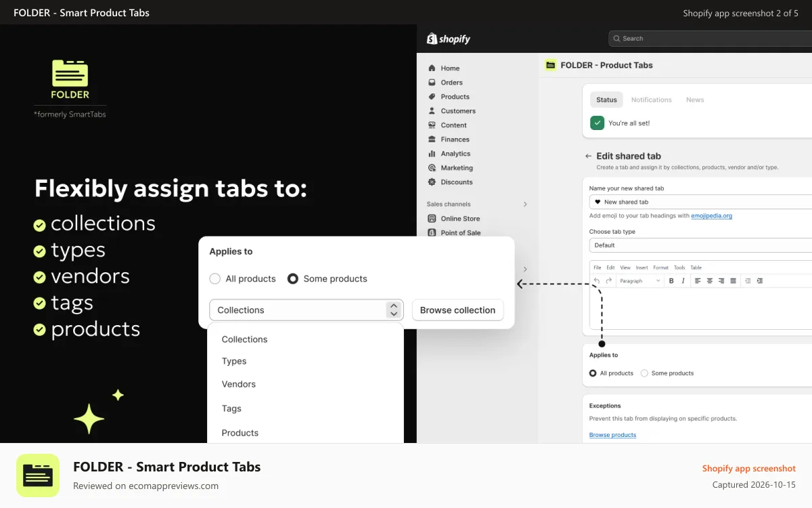Align text left in the editor

[x=698, y=280]
